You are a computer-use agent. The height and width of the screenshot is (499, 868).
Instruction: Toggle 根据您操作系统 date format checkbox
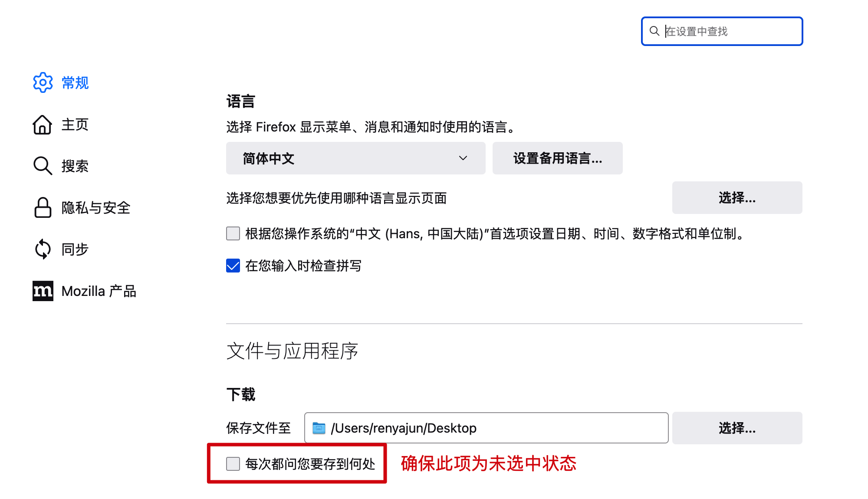click(x=233, y=233)
